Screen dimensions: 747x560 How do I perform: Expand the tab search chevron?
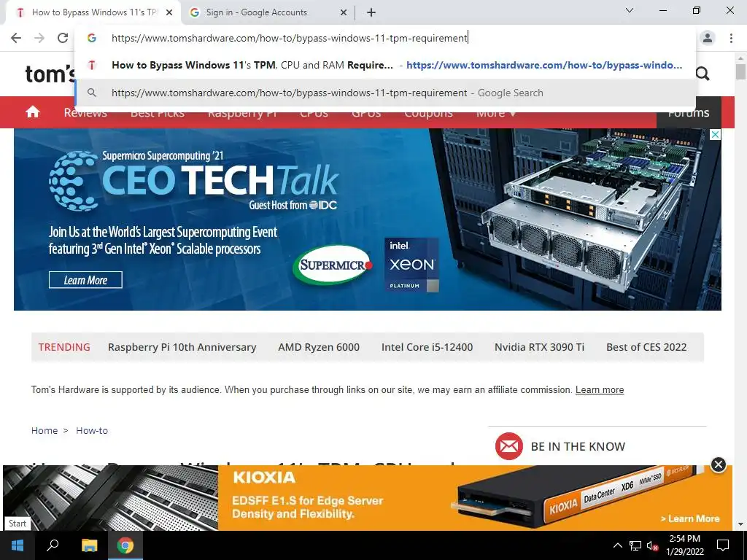coord(630,10)
